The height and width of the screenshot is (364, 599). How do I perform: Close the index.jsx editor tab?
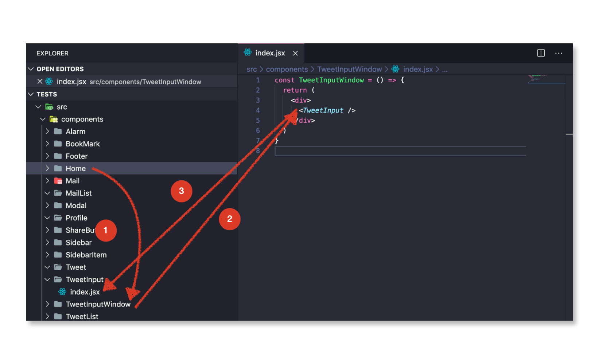[x=295, y=53]
